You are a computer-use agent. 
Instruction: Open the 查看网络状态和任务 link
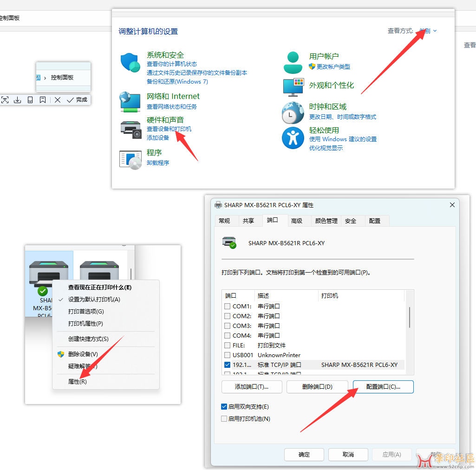click(172, 106)
